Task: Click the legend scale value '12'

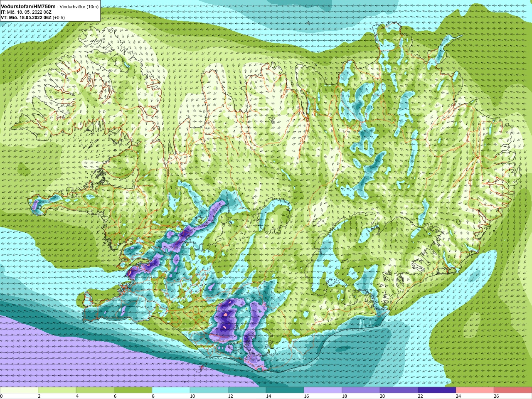Action: [x=230, y=397]
